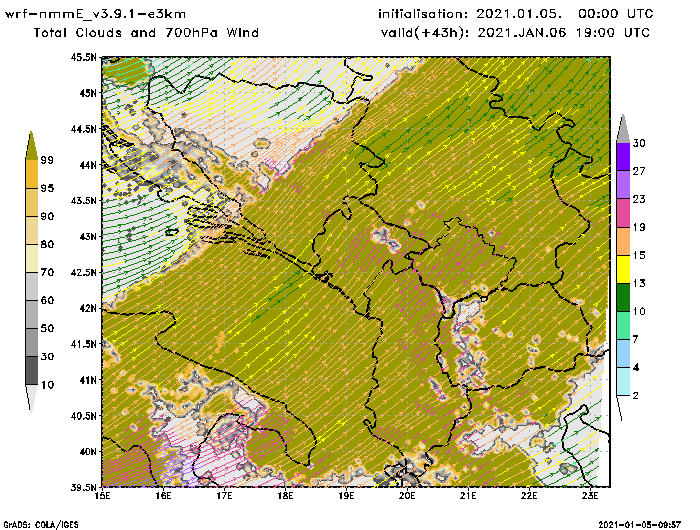This screenshot has width=700, height=530.
Task: Click the '43.5N' latitude label
Action: pyautogui.click(x=83, y=200)
